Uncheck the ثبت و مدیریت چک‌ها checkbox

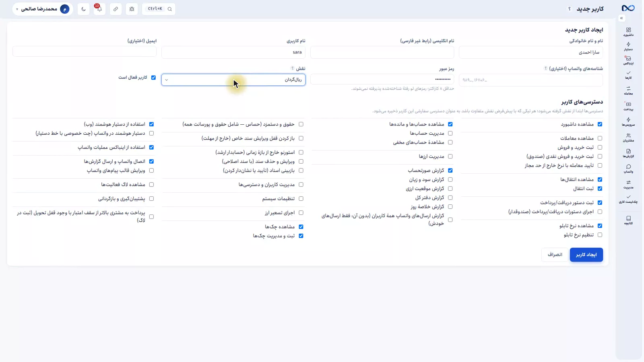[x=301, y=236]
